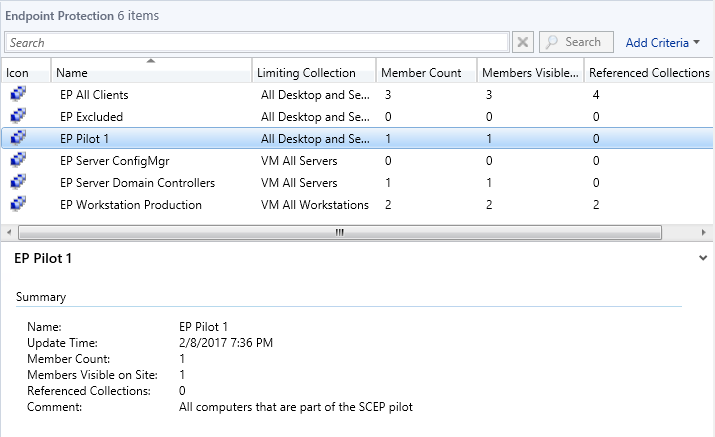The height and width of the screenshot is (437, 715).
Task: Click the EP Excluded collection icon
Action: pos(18,117)
